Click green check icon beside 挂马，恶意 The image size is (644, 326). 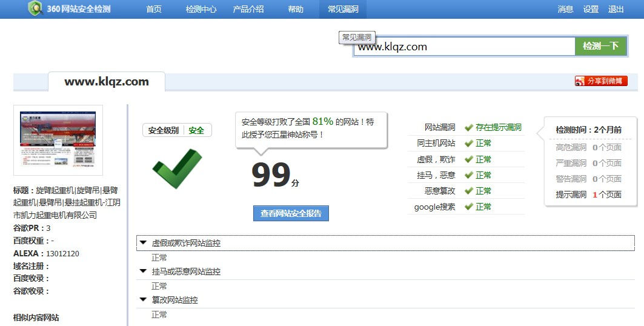pyautogui.click(x=468, y=175)
